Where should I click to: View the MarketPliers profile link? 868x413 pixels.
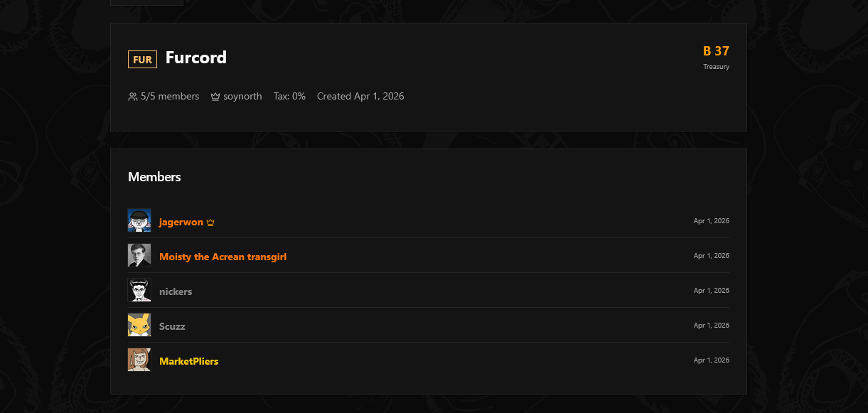click(x=188, y=361)
